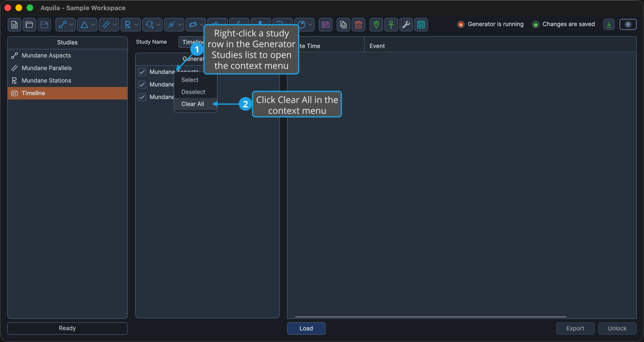
Task: Expand dropdown arrow beside the orbit ellipse icon
Action: (202, 25)
